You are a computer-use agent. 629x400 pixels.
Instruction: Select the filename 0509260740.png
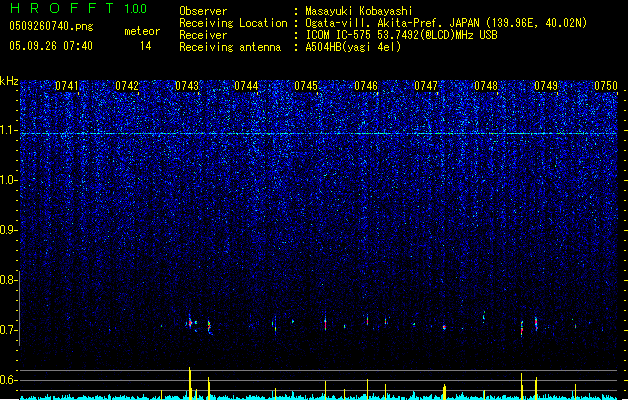coord(51,26)
